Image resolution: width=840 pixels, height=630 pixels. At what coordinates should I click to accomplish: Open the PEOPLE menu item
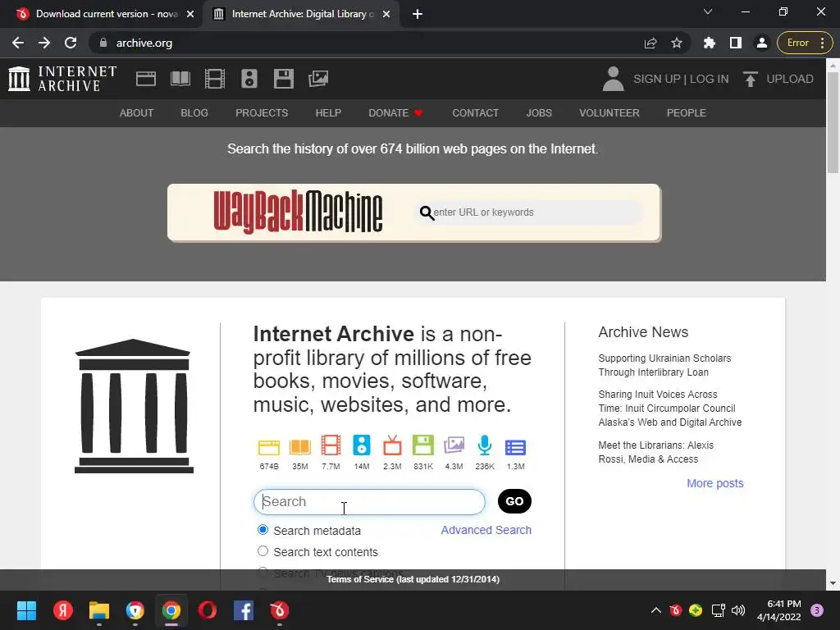(x=687, y=113)
